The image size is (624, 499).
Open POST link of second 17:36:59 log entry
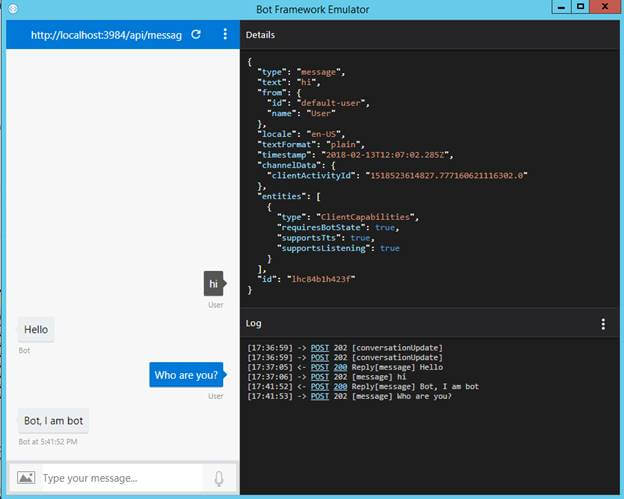tap(320, 357)
